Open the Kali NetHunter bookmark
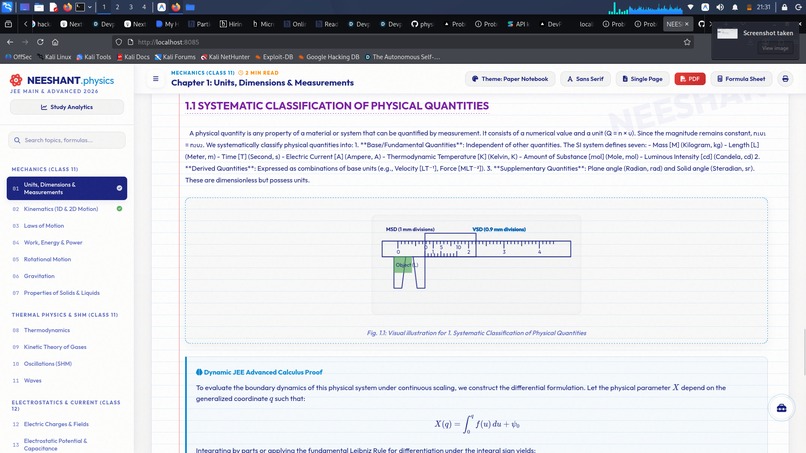The height and width of the screenshot is (453, 806). tap(225, 57)
